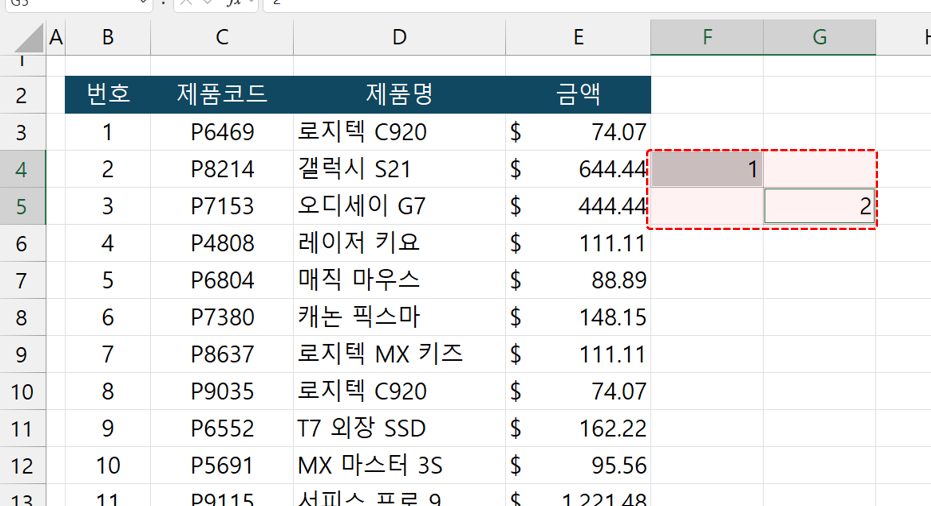931x506 pixels.
Task: Click cell F4 containing value 1
Action: [707, 169]
